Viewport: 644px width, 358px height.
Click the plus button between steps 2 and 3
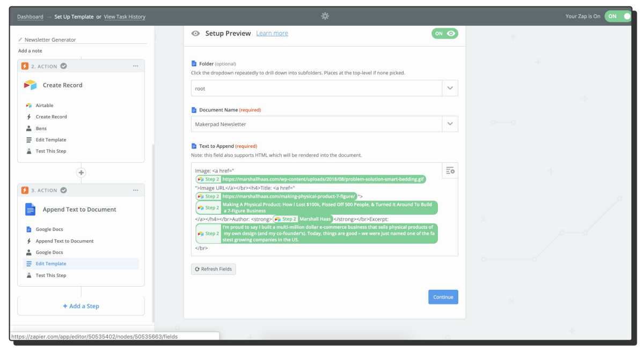(x=81, y=173)
